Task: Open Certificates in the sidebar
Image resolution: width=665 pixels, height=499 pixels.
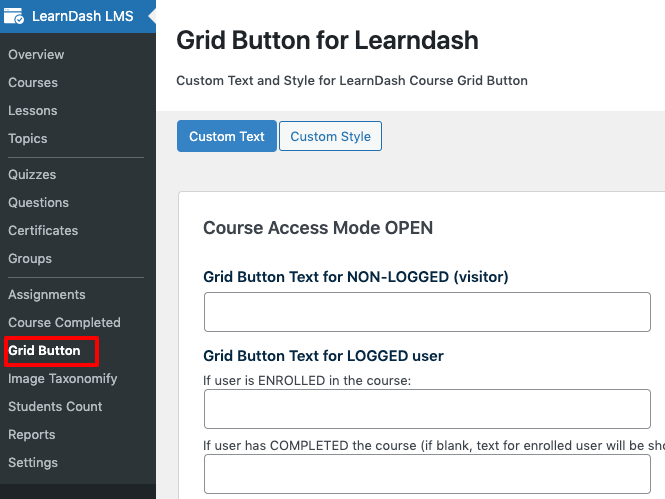Action: tap(43, 230)
